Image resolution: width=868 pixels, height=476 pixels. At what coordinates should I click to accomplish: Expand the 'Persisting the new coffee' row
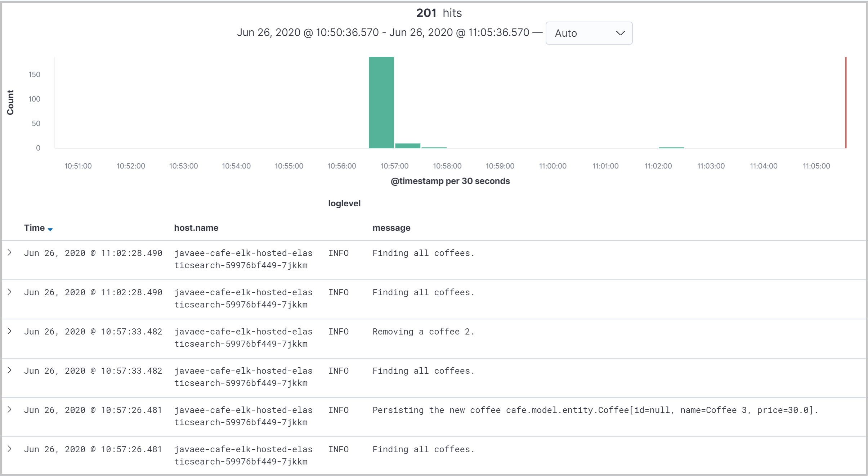click(10, 410)
